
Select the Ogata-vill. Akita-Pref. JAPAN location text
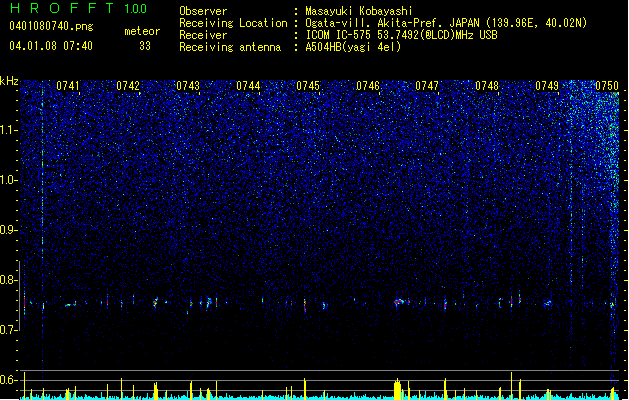(x=446, y=23)
